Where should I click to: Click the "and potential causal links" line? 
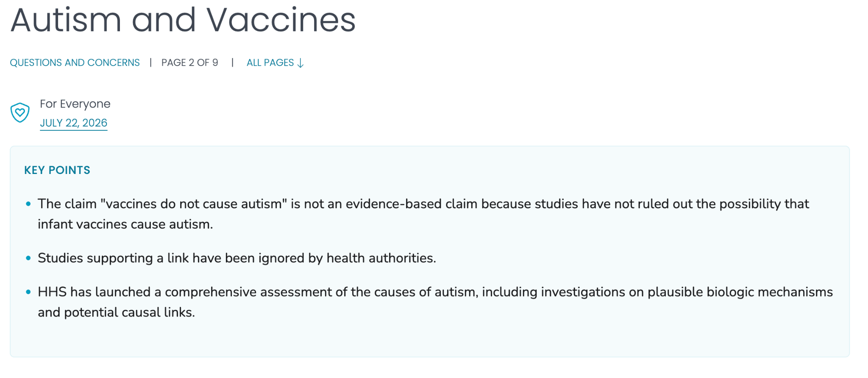point(116,312)
